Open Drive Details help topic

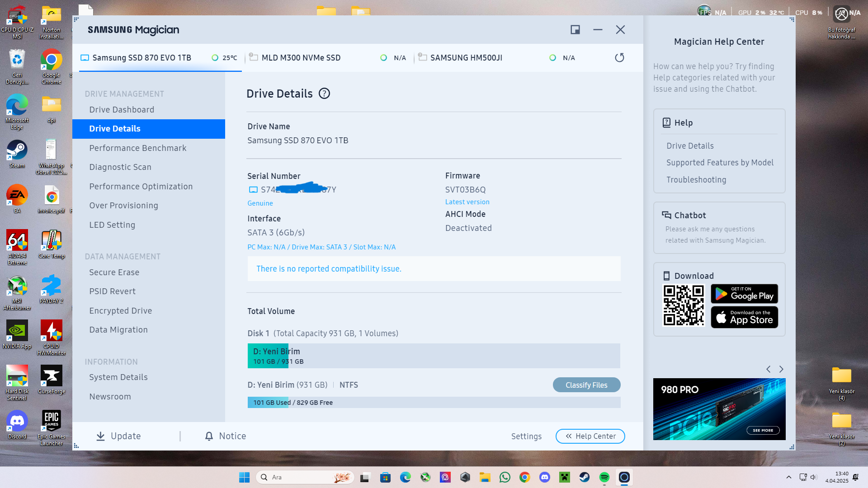[x=690, y=146]
